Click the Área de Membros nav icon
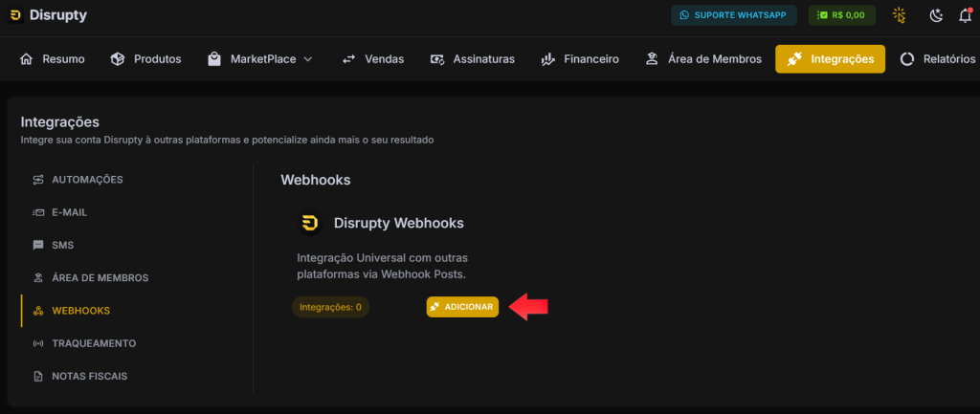 (653, 59)
